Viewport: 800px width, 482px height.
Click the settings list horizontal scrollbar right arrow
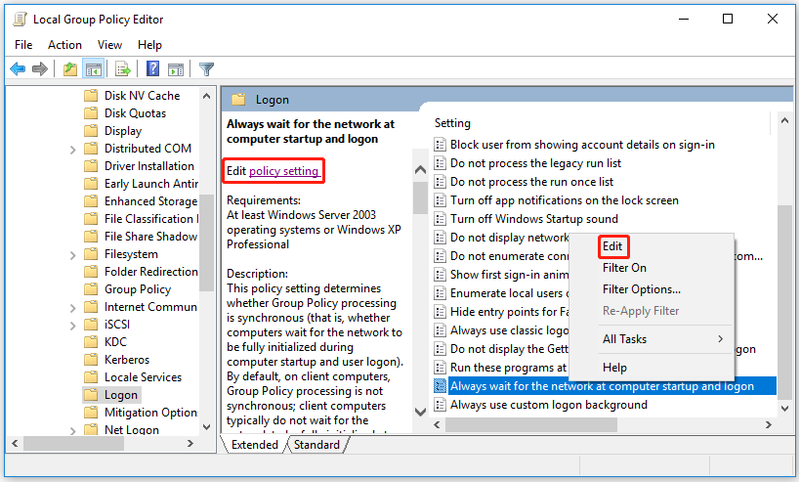(x=768, y=424)
